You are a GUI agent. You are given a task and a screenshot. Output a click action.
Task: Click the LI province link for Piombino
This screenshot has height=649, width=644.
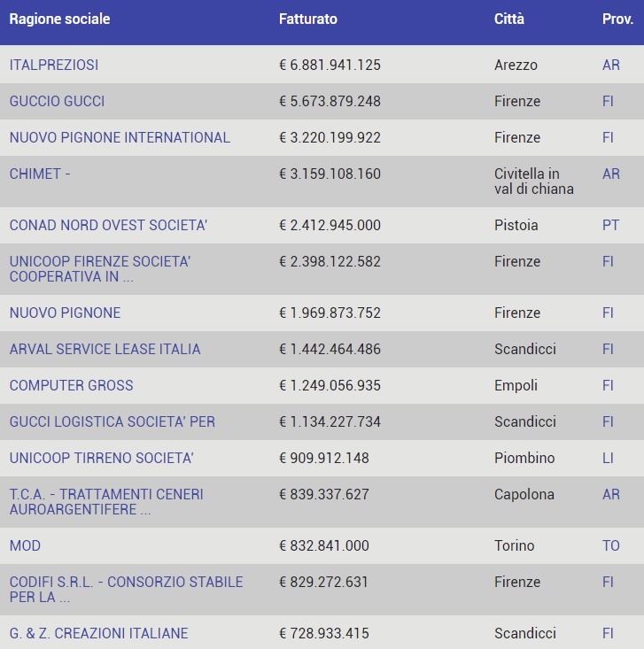(608, 458)
